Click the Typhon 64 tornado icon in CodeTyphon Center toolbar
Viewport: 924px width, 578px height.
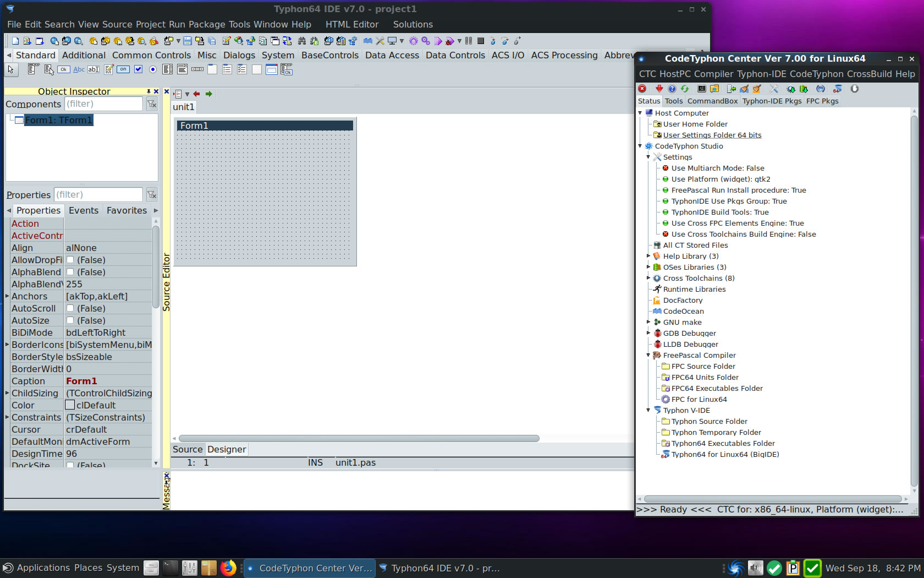(x=837, y=89)
